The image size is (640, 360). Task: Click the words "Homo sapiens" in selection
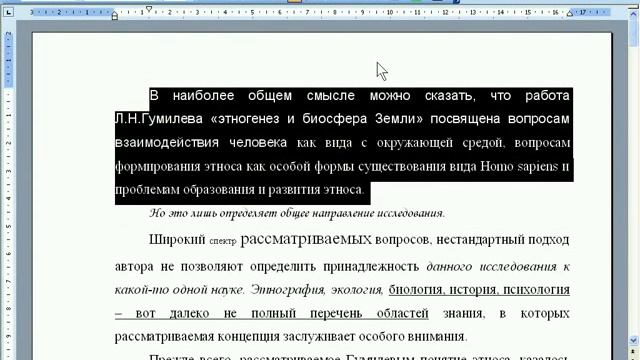[519, 167]
